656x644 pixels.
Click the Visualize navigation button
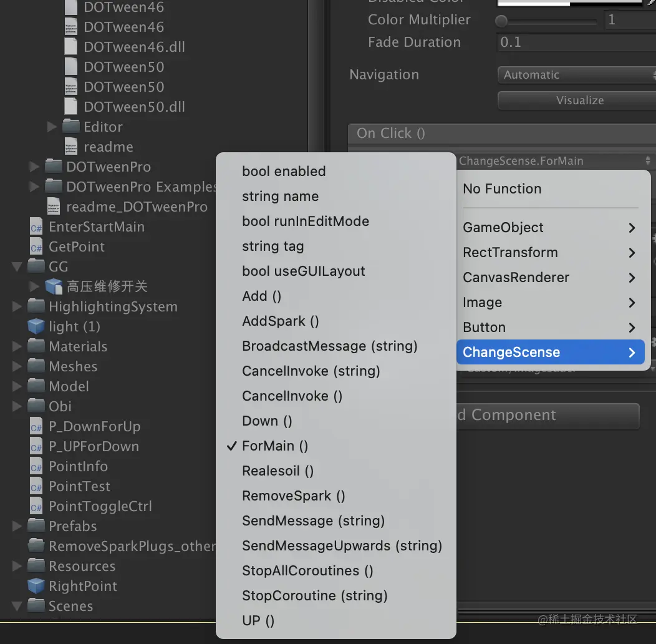point(577,100)
